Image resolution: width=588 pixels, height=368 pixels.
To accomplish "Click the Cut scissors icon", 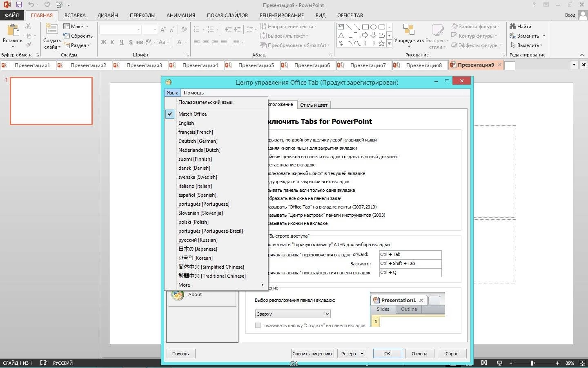I will click(x=28, y=26).
